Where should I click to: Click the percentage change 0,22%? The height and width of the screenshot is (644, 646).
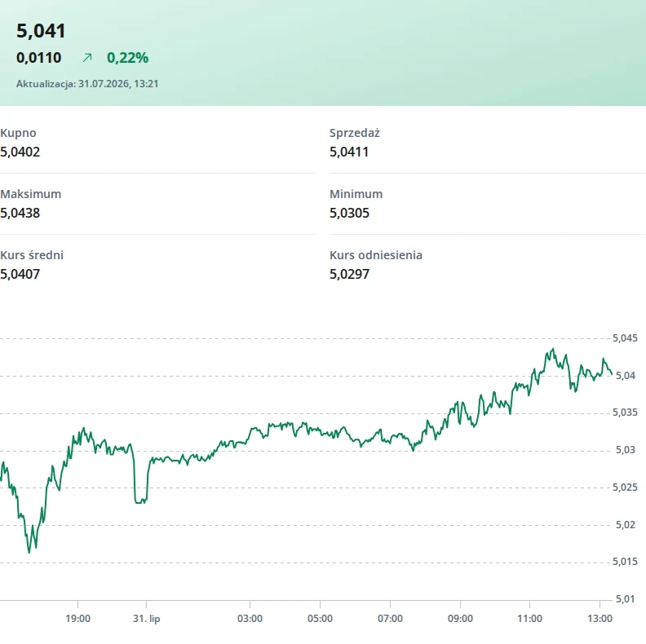128,58
